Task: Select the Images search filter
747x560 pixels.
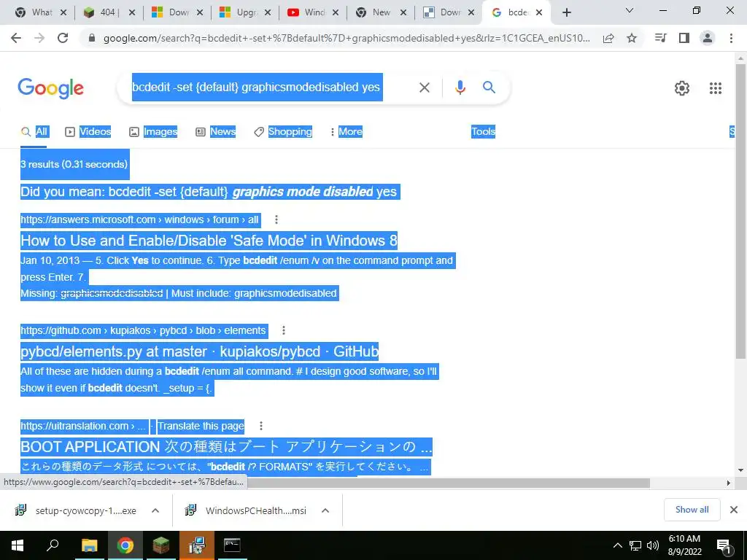Action: 153,131
